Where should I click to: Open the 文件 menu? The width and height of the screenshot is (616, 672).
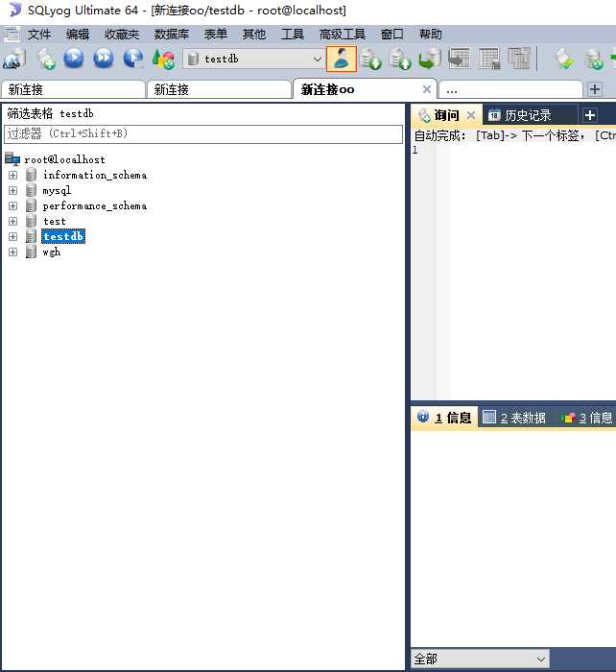(x=39, y=34)
